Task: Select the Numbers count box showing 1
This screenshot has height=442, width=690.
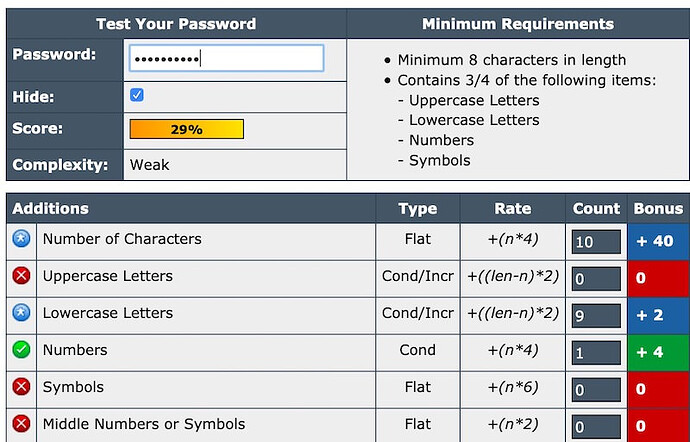Action: 596,353
